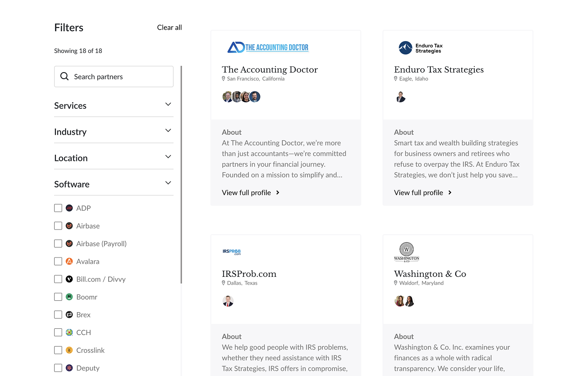Toggle the Software filter section heading
Viewport: 588px width, 376px height.
(72, 184)
